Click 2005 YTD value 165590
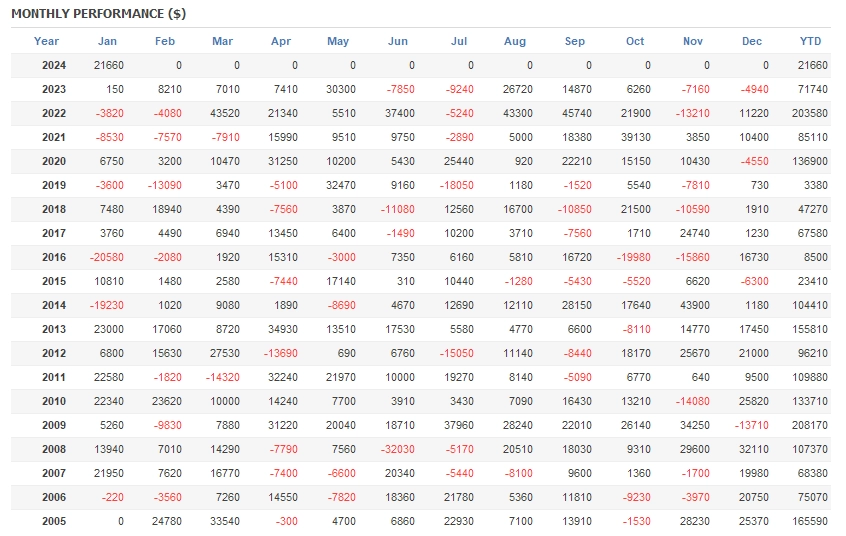This screenshot has width=846, height=536. pyautogui.click(x=809, y=521)
